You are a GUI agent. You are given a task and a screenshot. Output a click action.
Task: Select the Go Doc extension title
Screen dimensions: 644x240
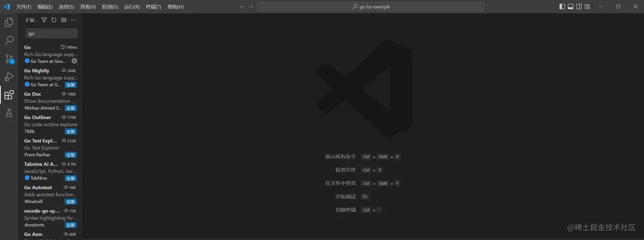[x=33, y=94]
